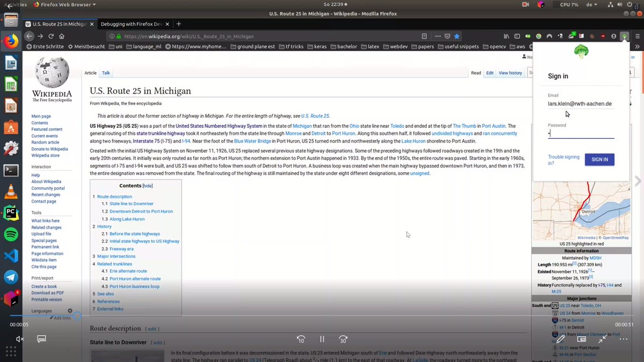The width and height of the screenshot is (644, 362).
Task: Launch LibreOffice Calc from the dock
Action: (11, 84)
